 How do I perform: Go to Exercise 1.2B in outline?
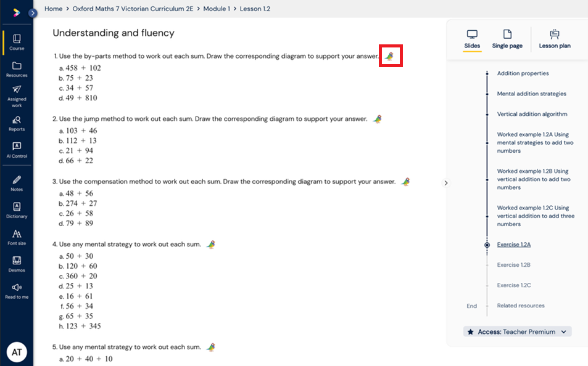click(514, 265)
